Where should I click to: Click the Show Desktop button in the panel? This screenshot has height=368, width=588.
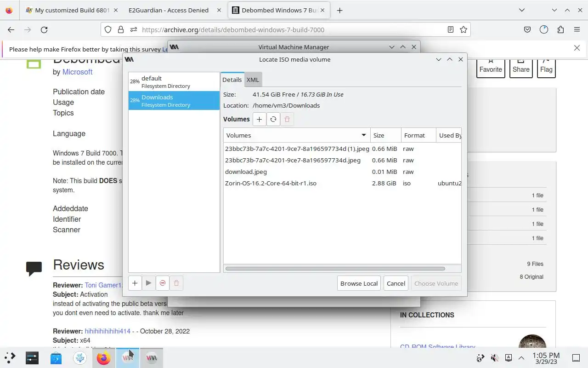[x=576, y=358]
